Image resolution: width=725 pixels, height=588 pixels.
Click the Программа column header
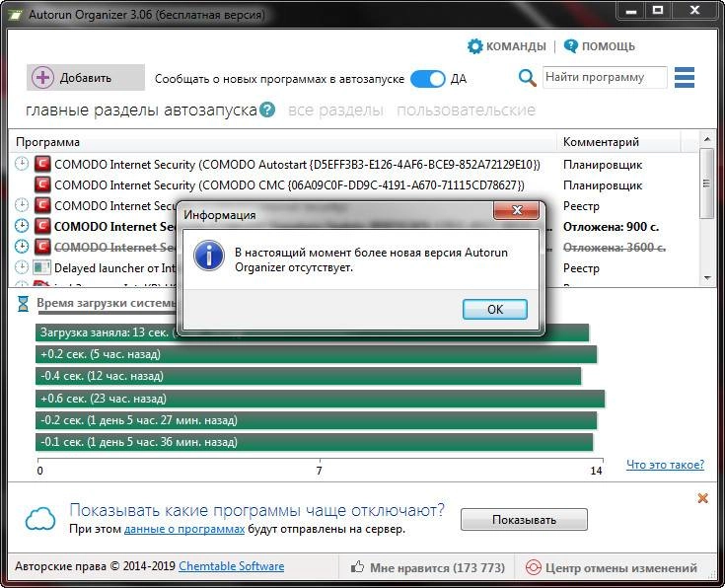coord(283,141)
